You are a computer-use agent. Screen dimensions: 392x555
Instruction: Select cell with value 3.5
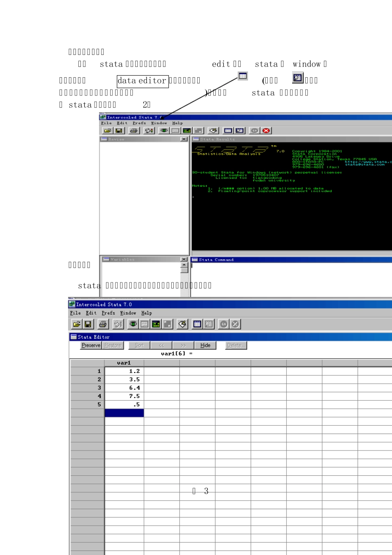point(124,379)
